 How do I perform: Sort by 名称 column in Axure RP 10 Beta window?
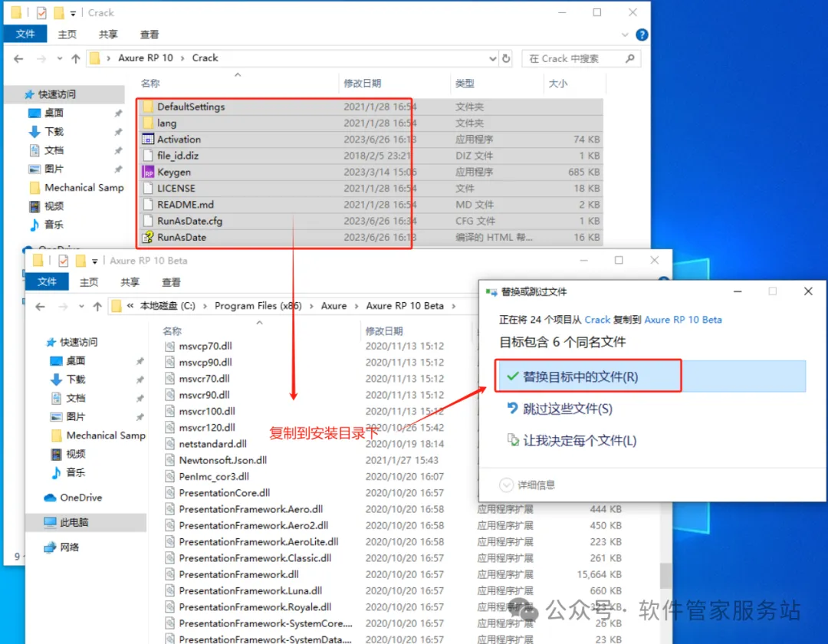pos(172,331)
